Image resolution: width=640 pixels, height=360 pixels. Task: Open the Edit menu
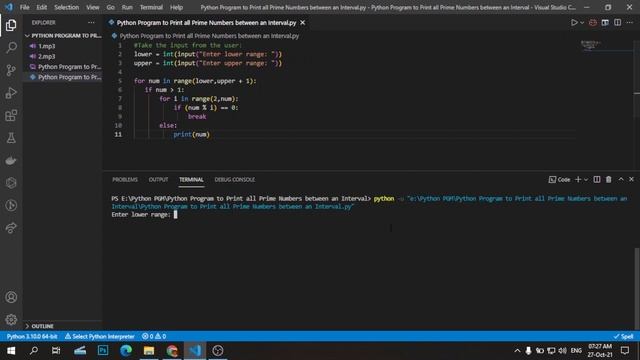click(42, 7)
